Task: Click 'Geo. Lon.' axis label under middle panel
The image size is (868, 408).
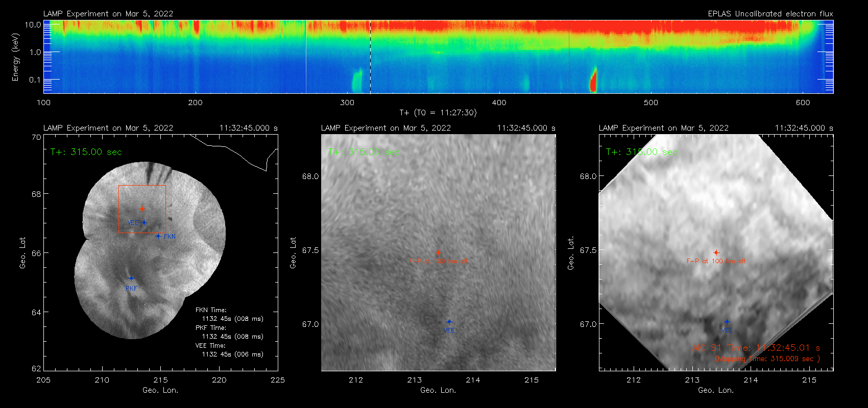Action: 438,390
